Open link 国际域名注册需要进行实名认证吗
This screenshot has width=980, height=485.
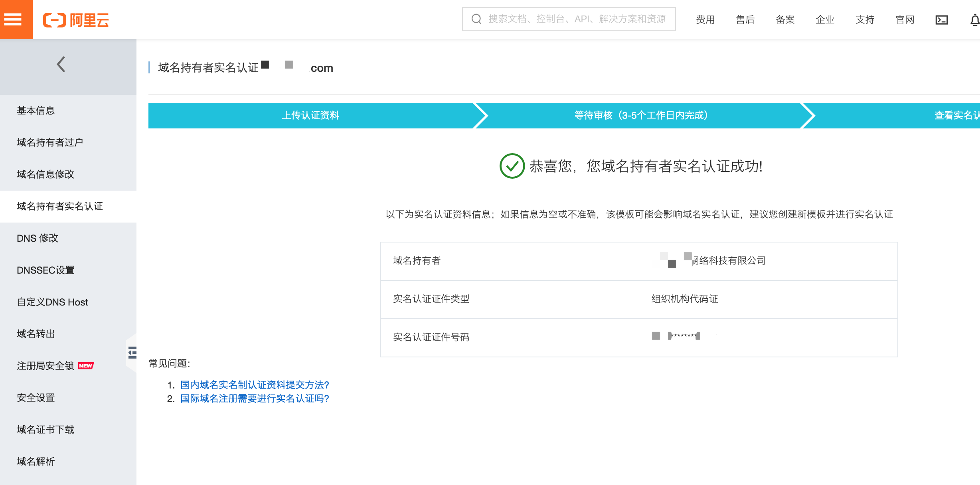254,398
